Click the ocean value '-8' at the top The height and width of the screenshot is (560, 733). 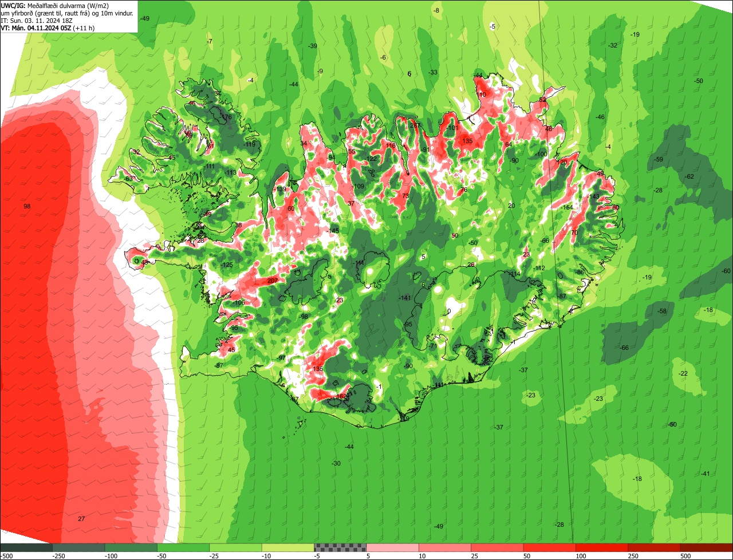click(x=437, y=11)
